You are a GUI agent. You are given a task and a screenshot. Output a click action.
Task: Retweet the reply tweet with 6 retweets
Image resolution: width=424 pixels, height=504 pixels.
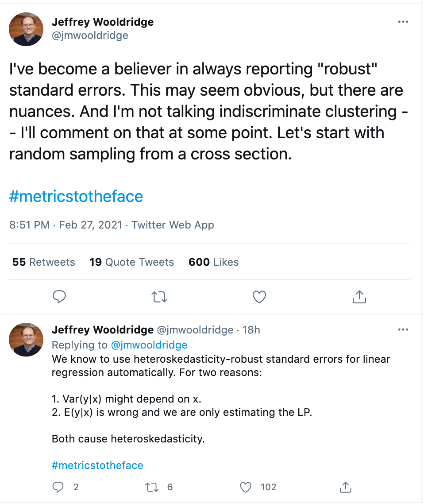(152, 487)
